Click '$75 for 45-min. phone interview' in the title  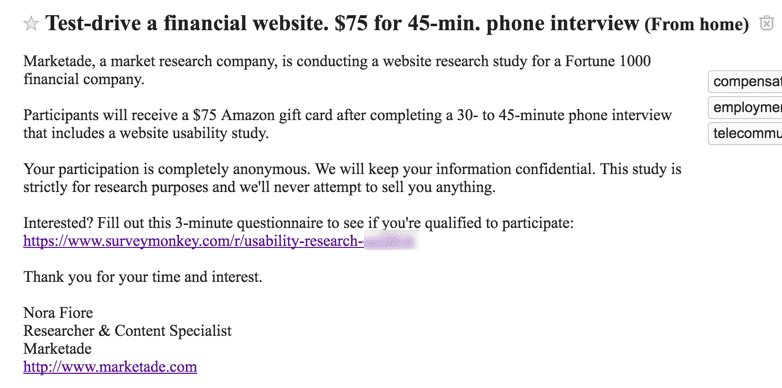[487, 23]
